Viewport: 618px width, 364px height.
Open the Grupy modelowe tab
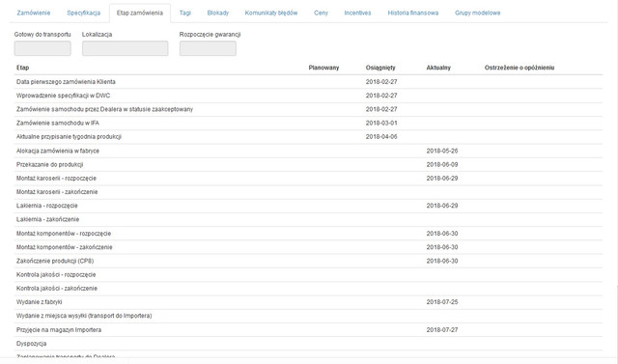(477, 13)
